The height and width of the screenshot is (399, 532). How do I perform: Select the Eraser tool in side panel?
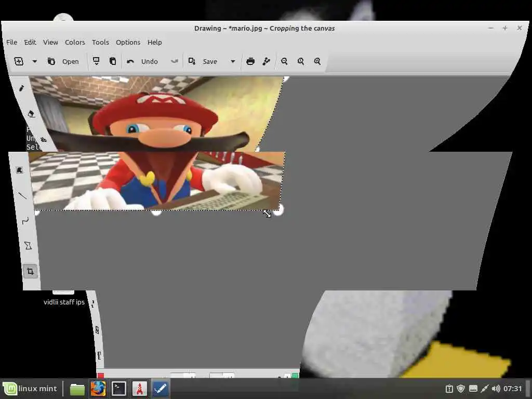click(x=31, y=114)
